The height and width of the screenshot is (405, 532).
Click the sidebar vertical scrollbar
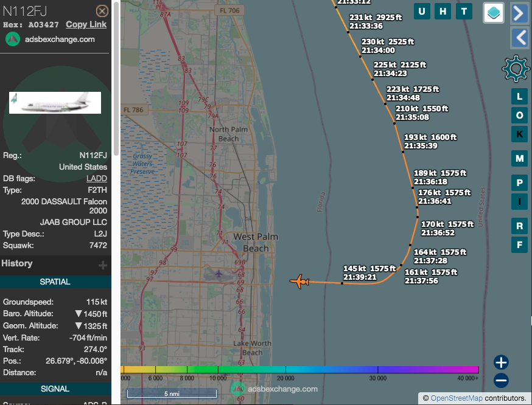click(116, 78)
